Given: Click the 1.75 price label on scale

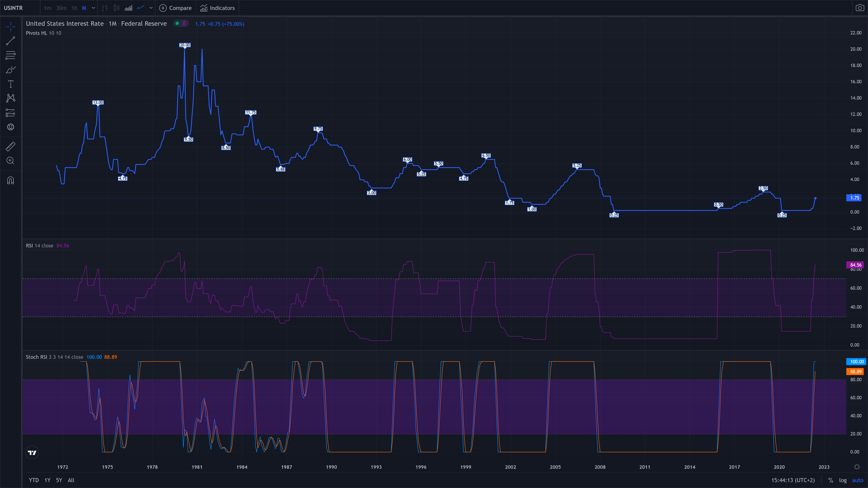Looking at the screenshot, I should coord(854,198).
